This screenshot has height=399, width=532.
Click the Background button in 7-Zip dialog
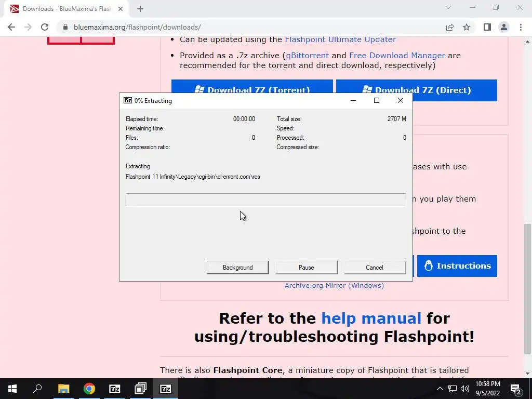tap(237, 268)
